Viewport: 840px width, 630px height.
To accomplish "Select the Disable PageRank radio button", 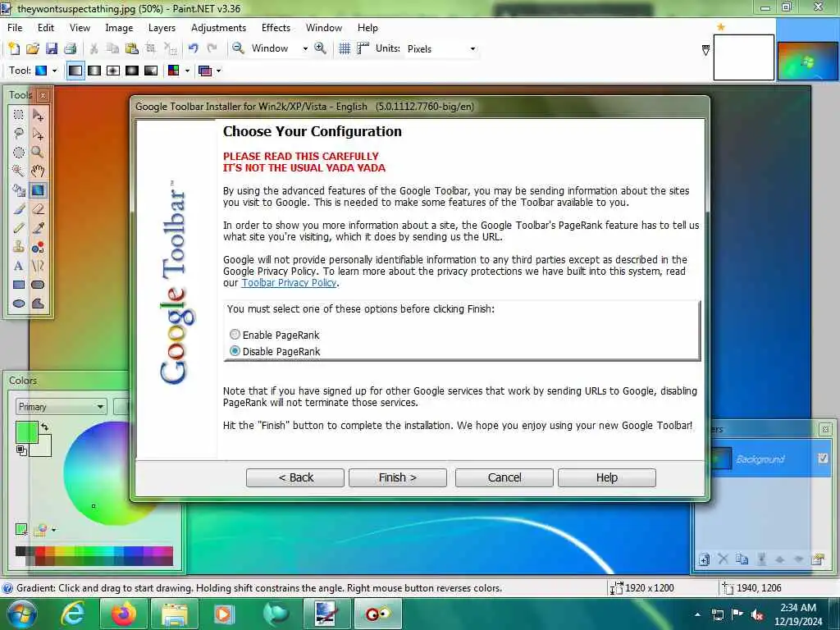I will pos(235,351).
